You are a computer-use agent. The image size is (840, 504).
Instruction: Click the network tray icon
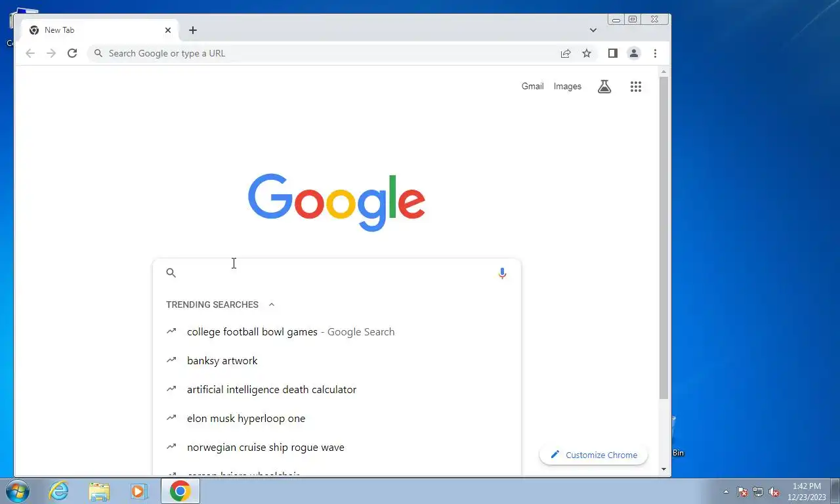[x=758, y=492]
